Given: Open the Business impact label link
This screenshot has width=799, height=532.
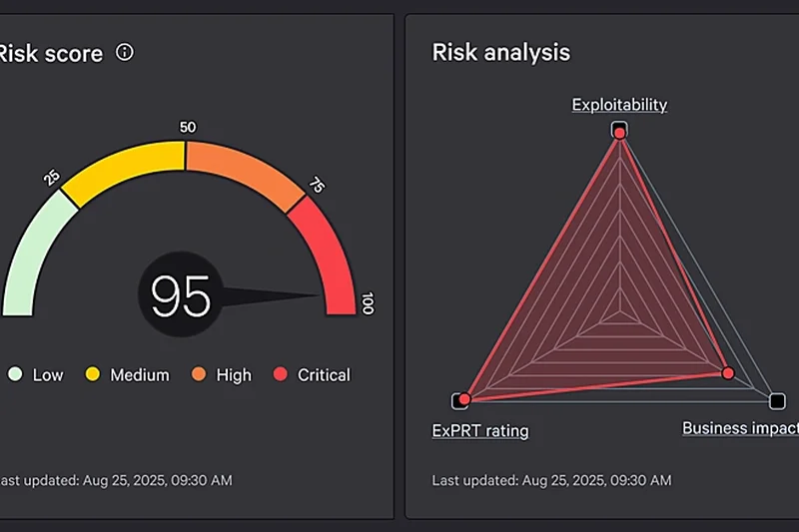Looking at the screenshot, I should (739, 428).
